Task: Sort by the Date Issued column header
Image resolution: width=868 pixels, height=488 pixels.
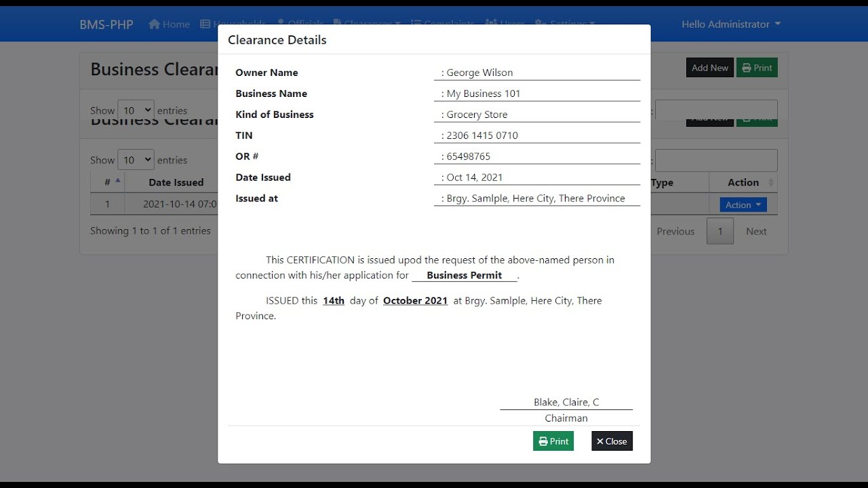Action: (176, 182)
